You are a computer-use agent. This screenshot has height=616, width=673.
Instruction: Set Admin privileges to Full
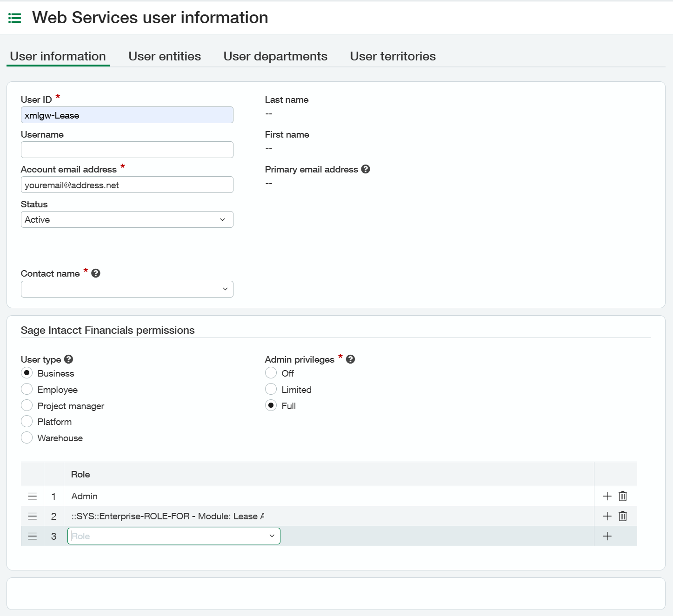coord(271,405)
